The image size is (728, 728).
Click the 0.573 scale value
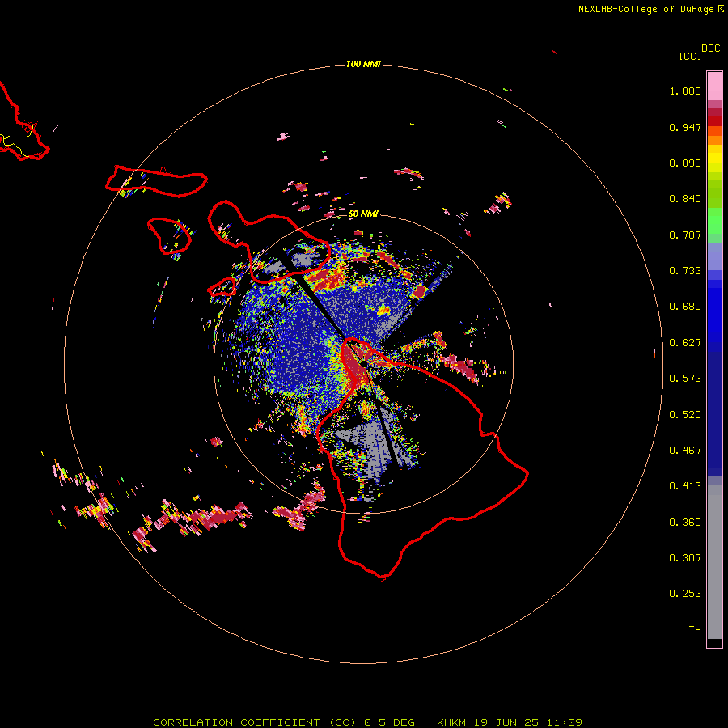point(685,379)
